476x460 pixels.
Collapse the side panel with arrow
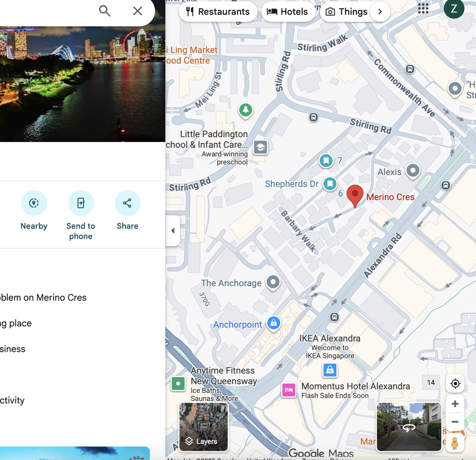point(173,231)
